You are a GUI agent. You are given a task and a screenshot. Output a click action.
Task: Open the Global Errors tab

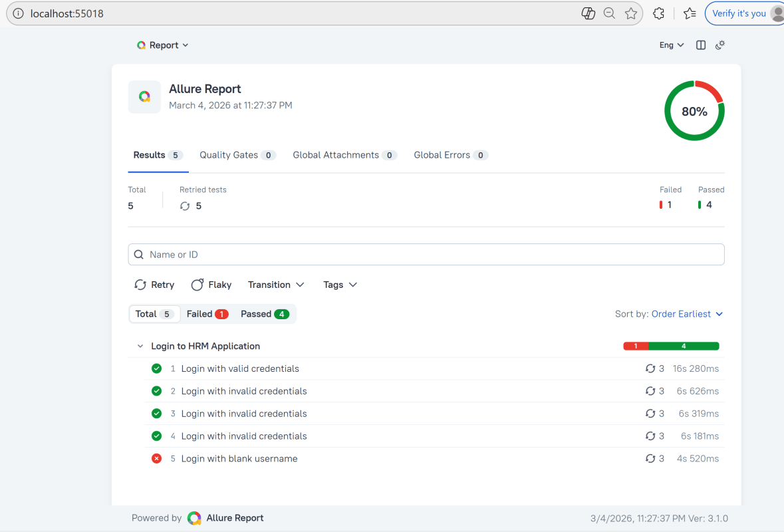pos(450,155)
